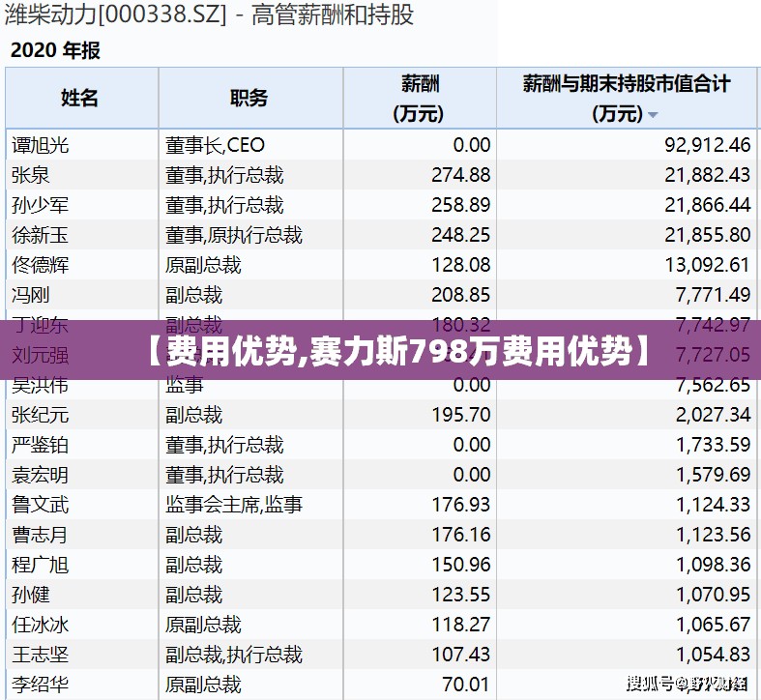
Task: Click the name 吴洪伟
Action: click(x=41, y=385)
